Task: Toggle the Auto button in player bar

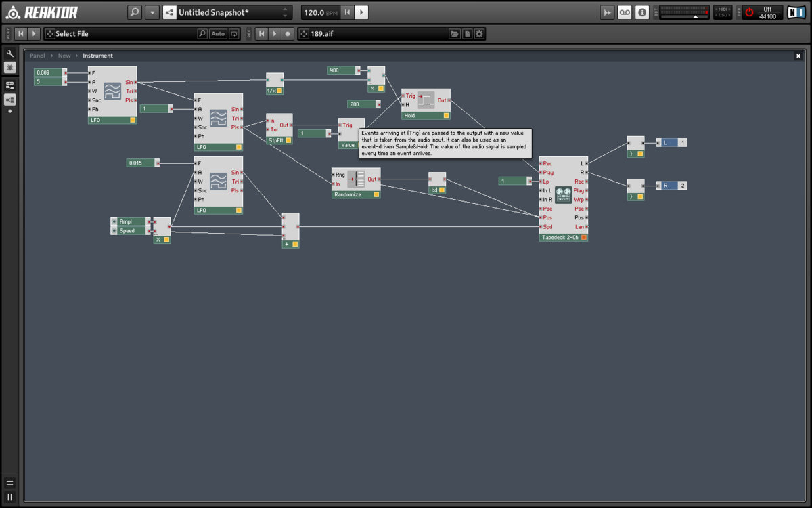Action: coord(218,34)
